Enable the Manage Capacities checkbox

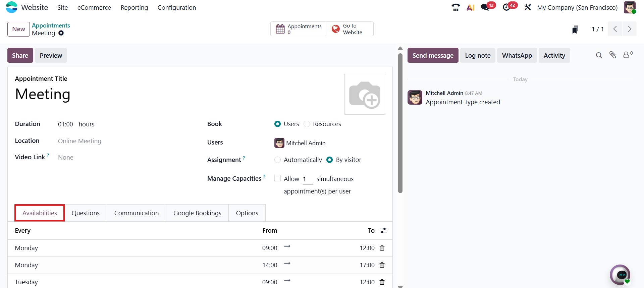click(x=277, y=179)
